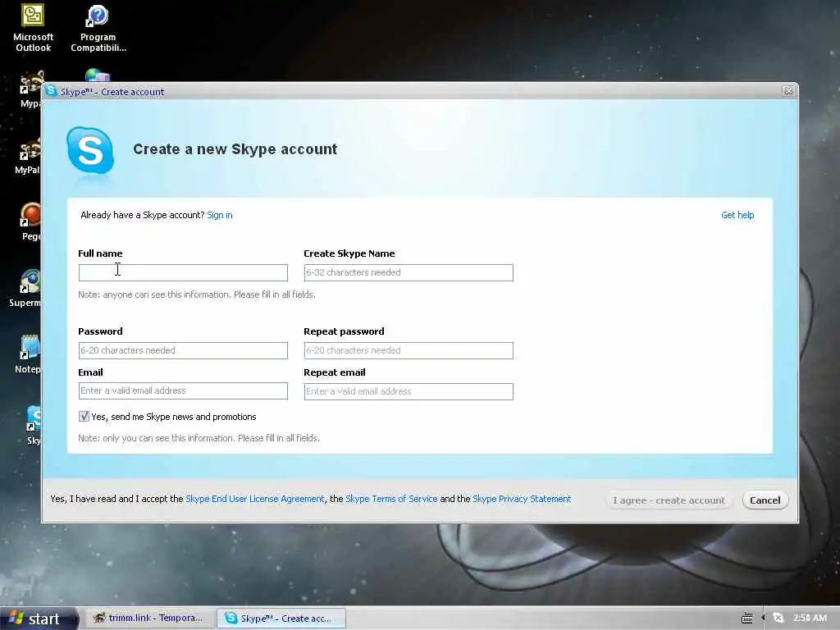Click the Skype tray icon in taskbar

[x=778, y=619]
